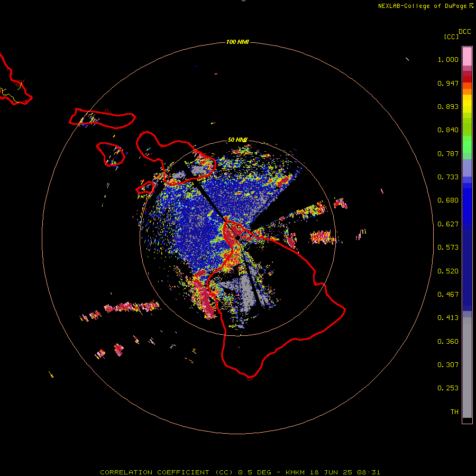Image resolution: width=476 pixels, height=476 pixels.
Task: Click the 0.947 legend value
Action: (448, 83)
